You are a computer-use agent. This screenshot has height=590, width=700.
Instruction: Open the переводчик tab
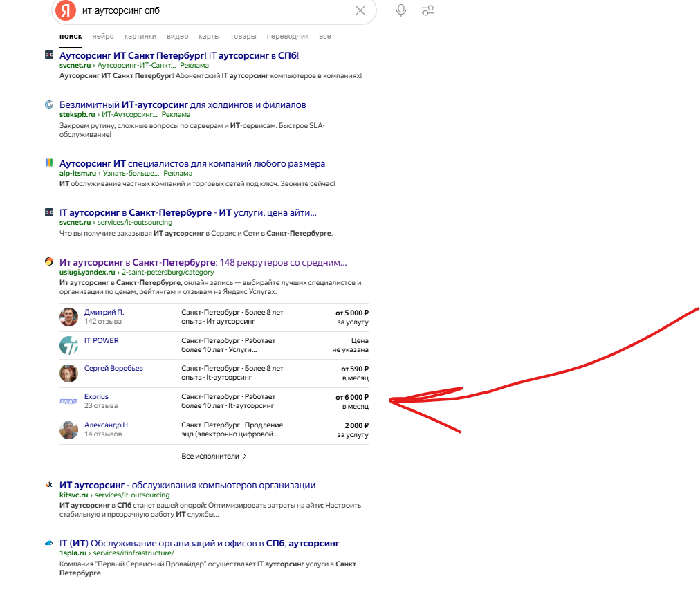click(x=288, y=36)
